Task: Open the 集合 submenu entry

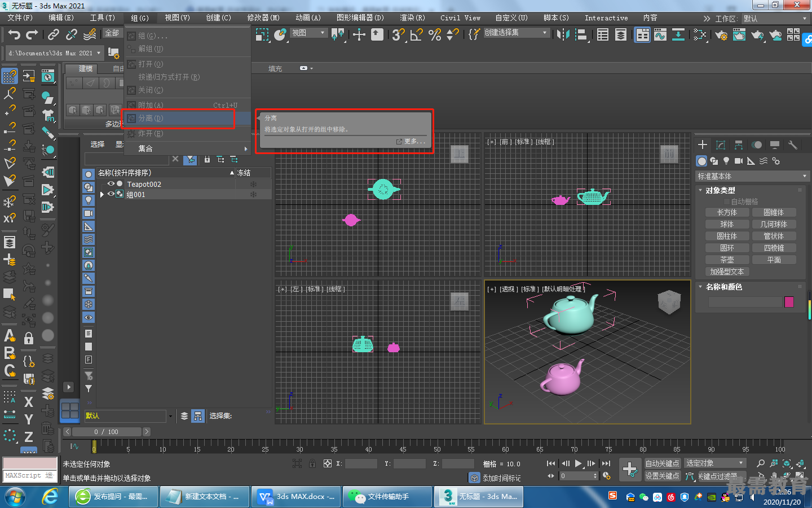Action: click(187, 148)
